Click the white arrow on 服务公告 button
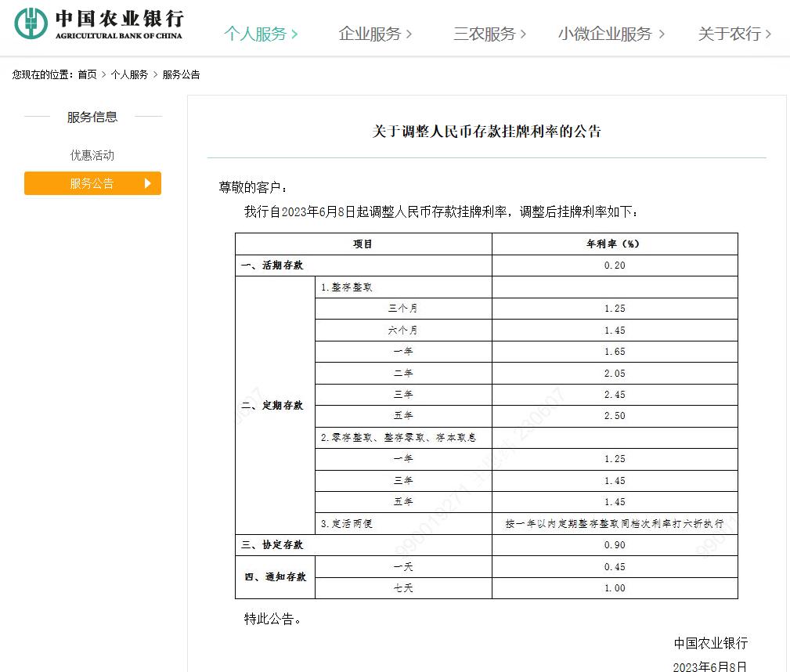 (148, 183)
